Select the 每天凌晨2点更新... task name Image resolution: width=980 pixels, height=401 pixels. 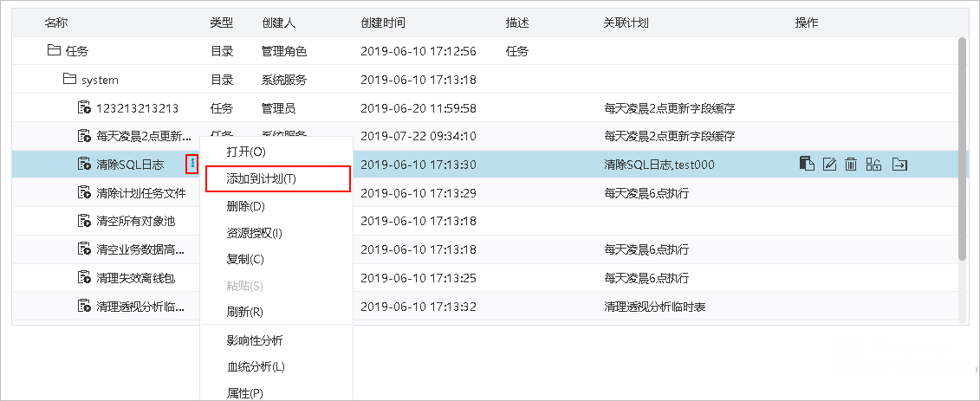(144, 136)
